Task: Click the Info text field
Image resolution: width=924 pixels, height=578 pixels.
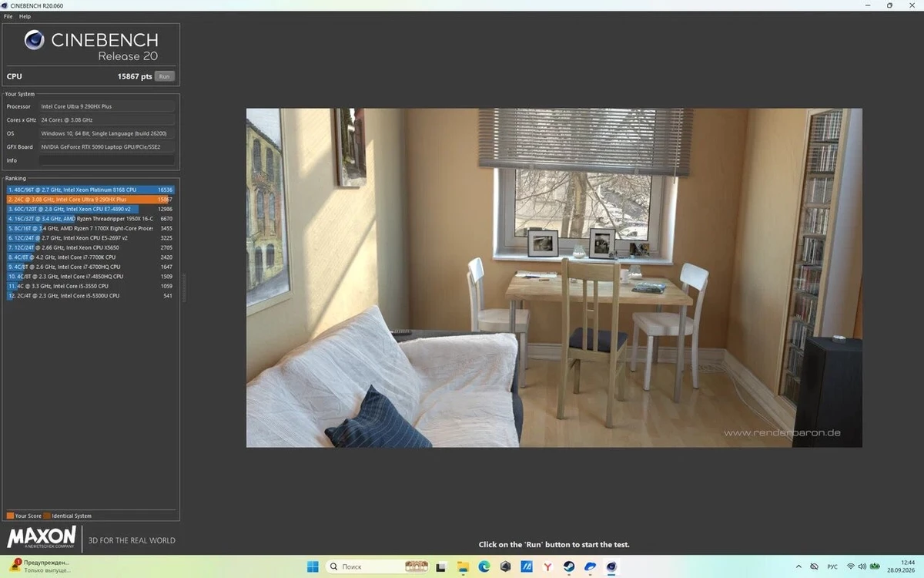Action: (x=107, y=160)
